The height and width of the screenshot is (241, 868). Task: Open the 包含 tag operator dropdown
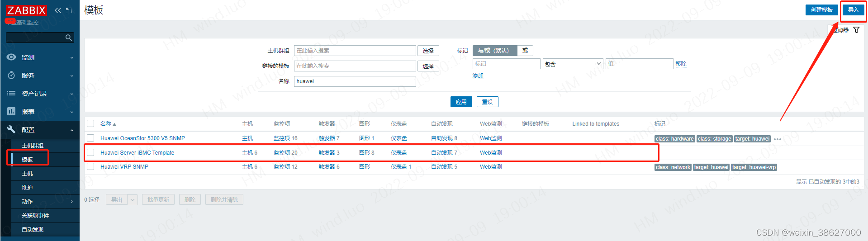(573, 64)
